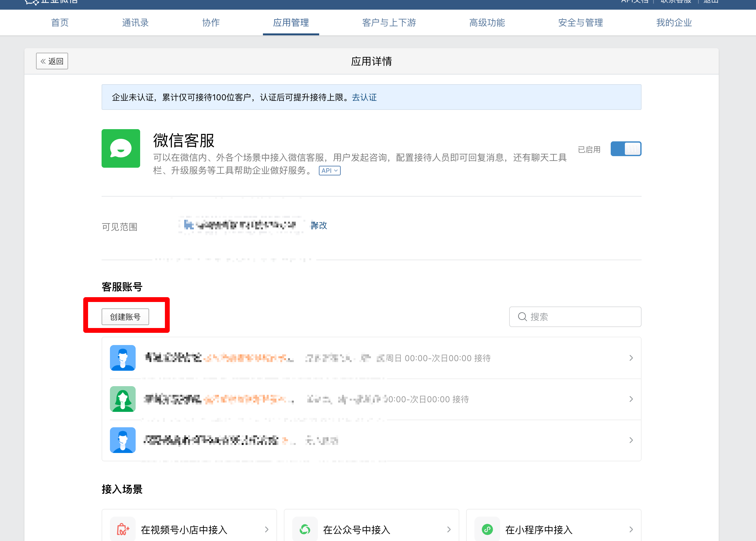Open the API dropdown tag

point(330,171)
